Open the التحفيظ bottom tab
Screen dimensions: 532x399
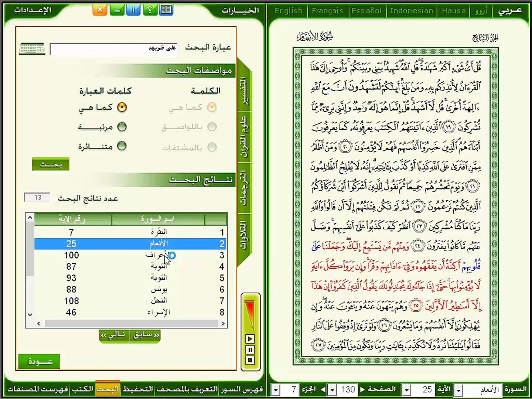pos(138,389)
